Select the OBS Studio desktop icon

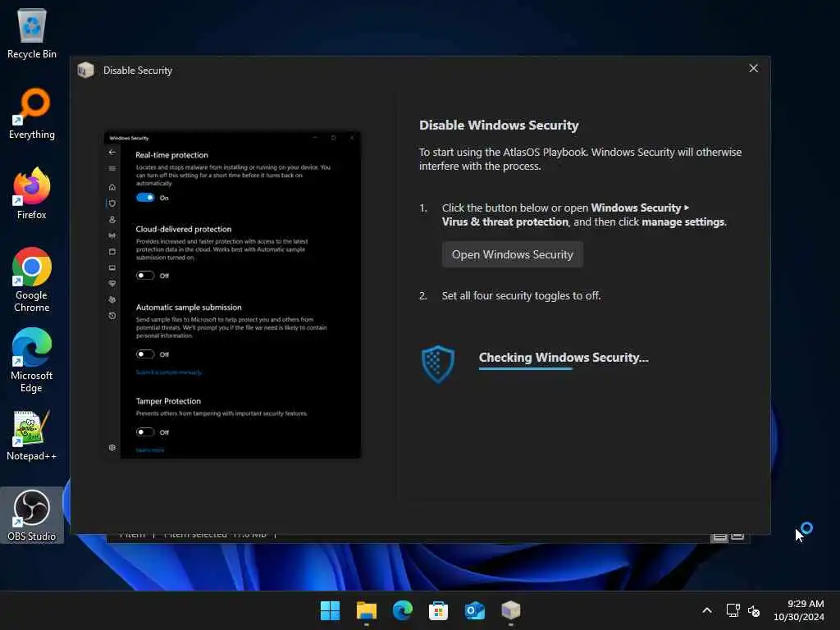pyautogui.click(x=32, y=515)
